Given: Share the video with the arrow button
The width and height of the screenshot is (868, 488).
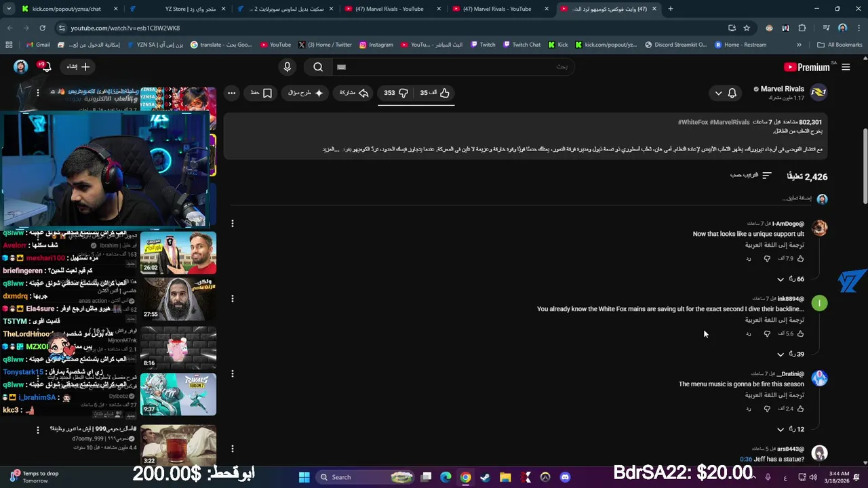Looking at the screenshot, I should (353, 93).
